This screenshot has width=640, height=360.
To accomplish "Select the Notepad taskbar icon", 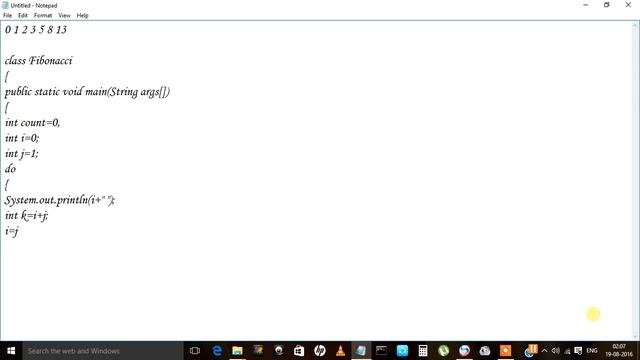I will 361,351.
